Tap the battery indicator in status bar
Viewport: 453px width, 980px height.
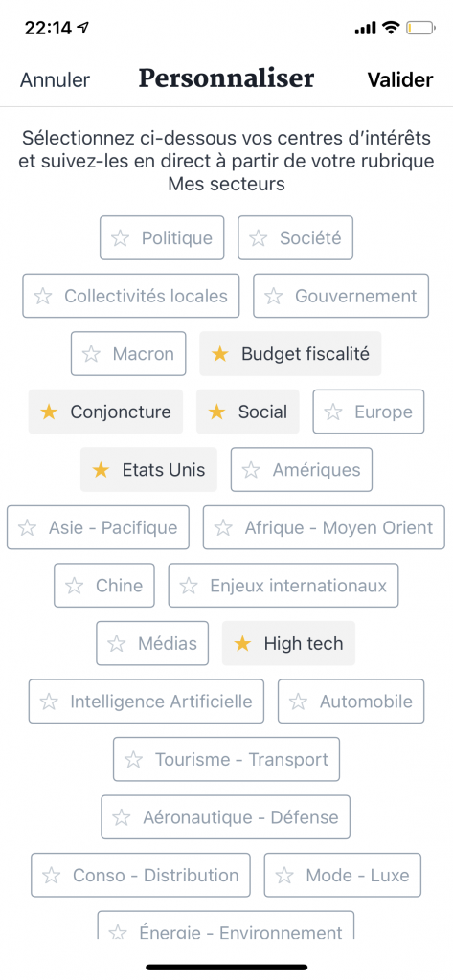point(419,28)
